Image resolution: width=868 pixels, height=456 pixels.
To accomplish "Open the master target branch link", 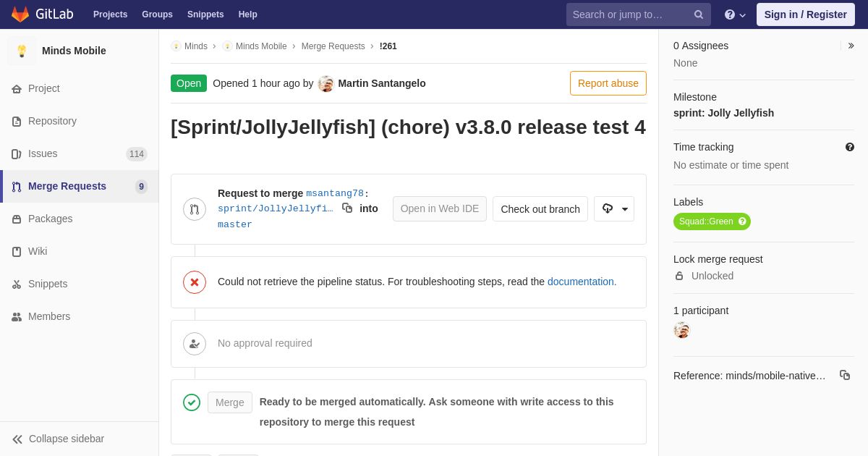I will tap(235, 224).
